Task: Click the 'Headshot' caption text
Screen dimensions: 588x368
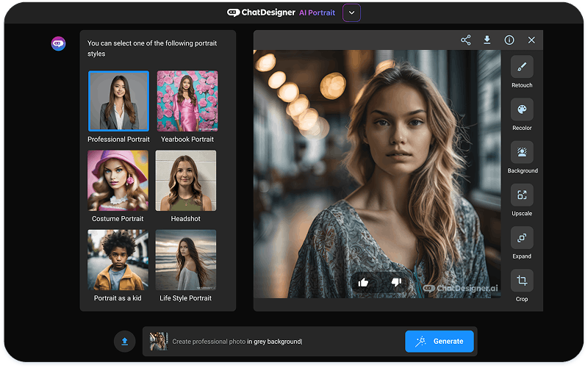Action: pos(186,218)
